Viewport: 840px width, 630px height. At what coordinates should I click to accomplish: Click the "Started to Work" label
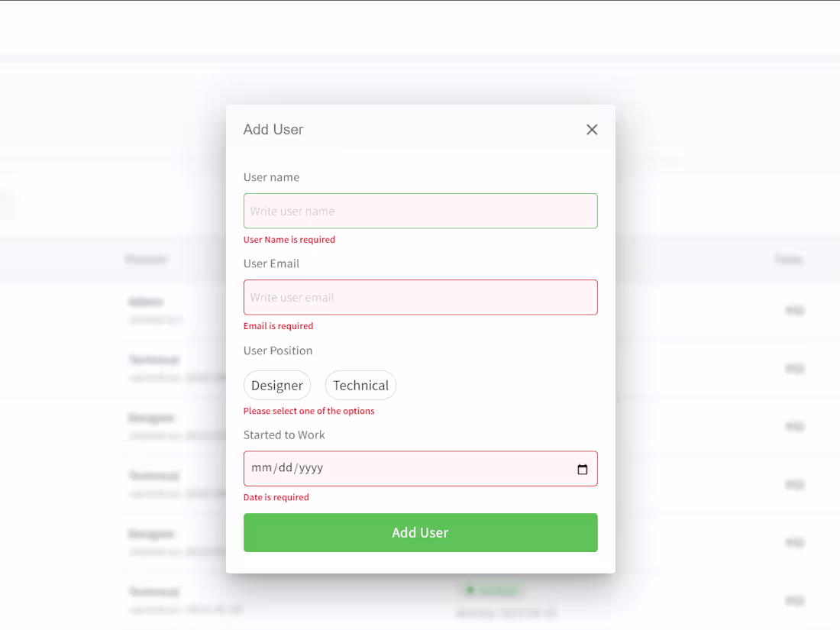[x=284, y=435]
